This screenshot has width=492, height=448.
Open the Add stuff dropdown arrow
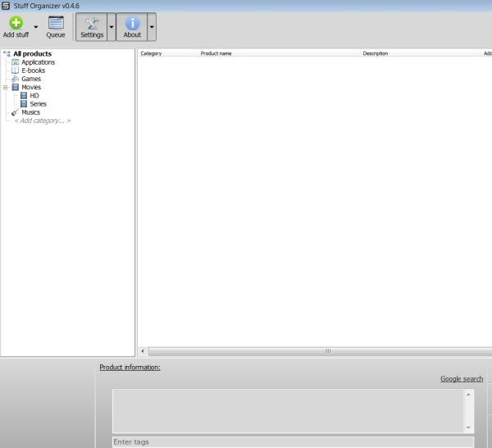tap(36, 27)
